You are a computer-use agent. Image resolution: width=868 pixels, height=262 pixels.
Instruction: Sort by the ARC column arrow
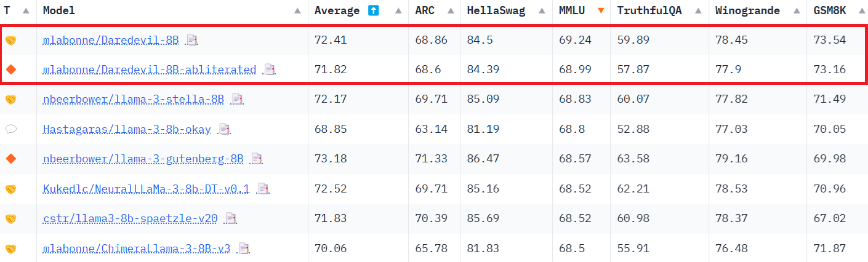tap(448, 10)
